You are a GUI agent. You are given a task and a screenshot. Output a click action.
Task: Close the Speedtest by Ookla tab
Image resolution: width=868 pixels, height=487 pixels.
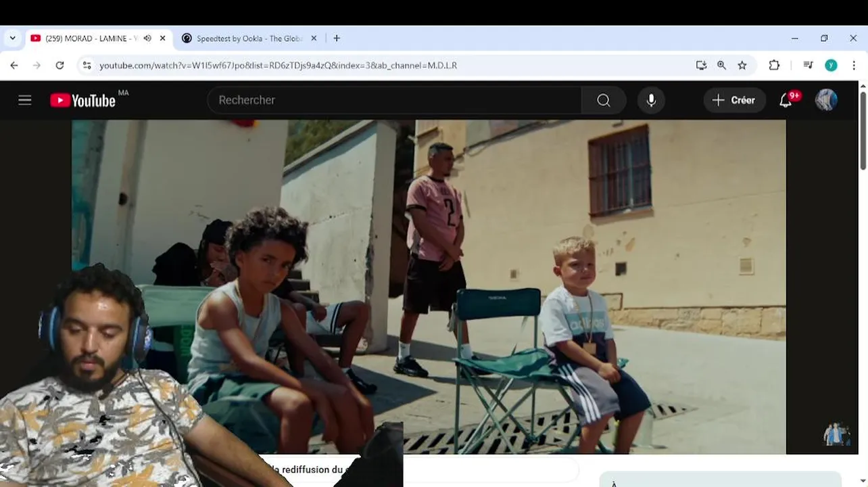pos(314,39)
